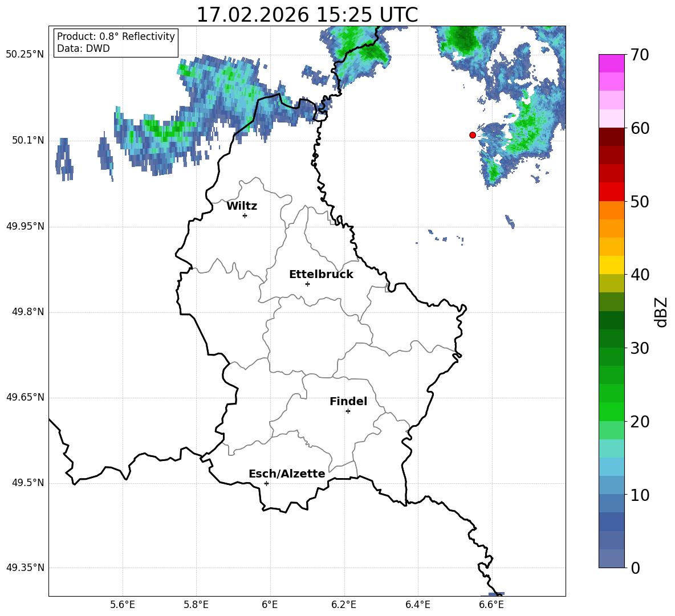Click the yellow 40 dBZ colorbar swatch
The height and width of the screenshot is (616, 675).
tap(611, 265)
